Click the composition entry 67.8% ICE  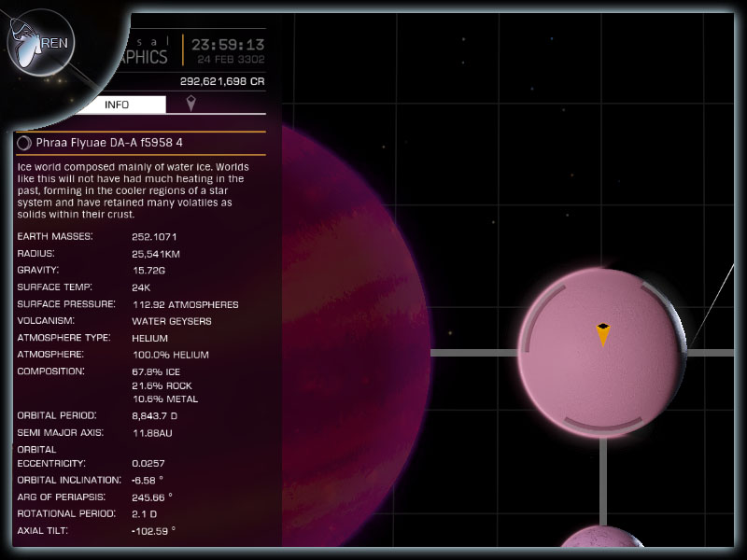[156, 371]
